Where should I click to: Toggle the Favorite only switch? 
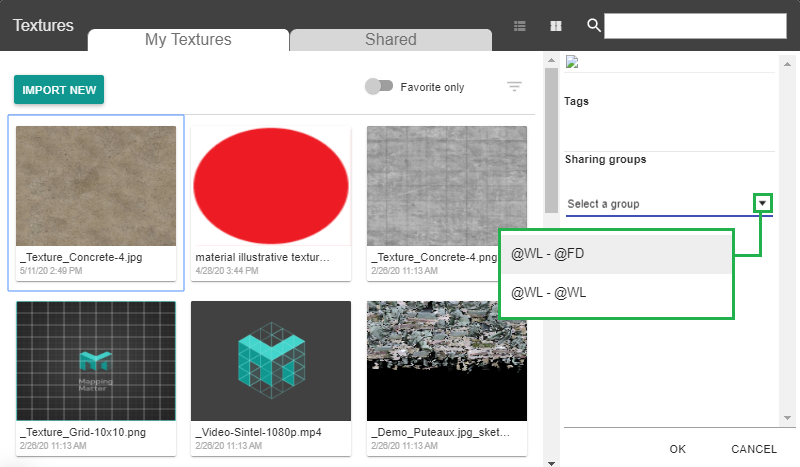tap(379, 87)
